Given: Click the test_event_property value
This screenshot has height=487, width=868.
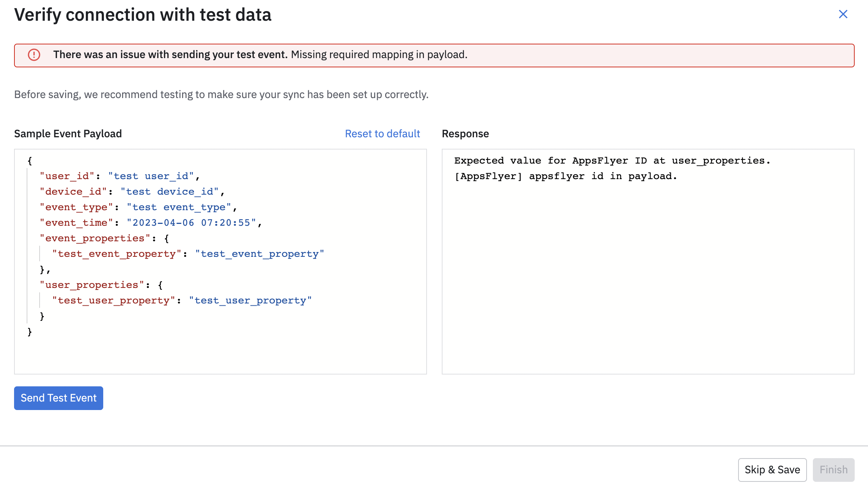Looking at the screenshot, I should (x=259, y=254).
